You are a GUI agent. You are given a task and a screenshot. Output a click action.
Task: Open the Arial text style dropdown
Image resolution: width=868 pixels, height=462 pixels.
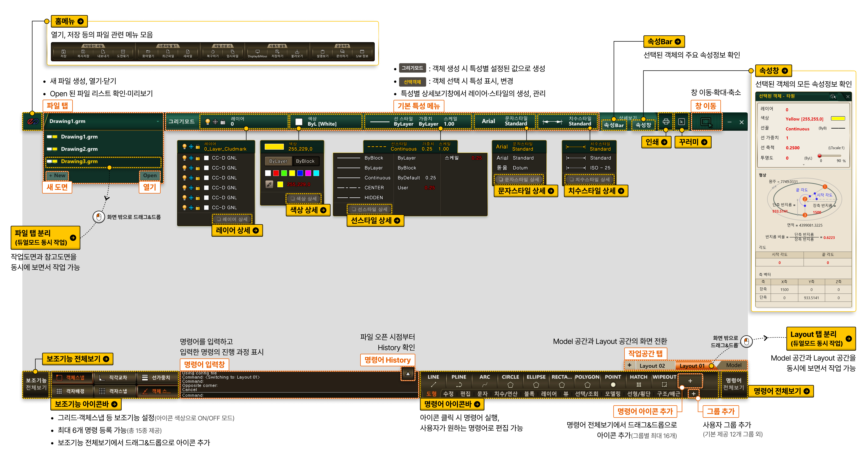(x=504, y=121)
